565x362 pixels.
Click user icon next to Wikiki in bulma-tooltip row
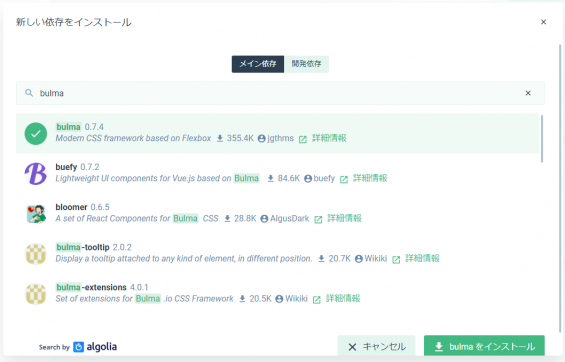pyautogui.click(x=359, y=259)
